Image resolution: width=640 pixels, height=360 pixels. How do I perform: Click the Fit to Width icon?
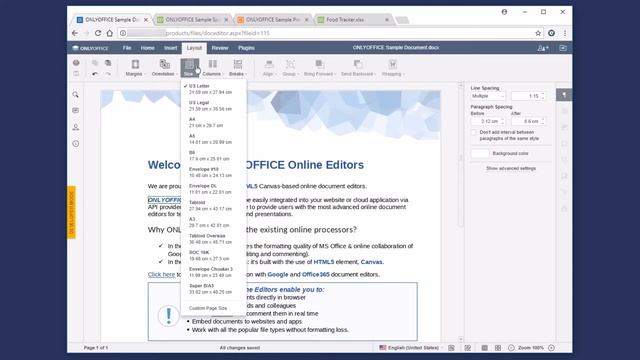pos(498,348)
